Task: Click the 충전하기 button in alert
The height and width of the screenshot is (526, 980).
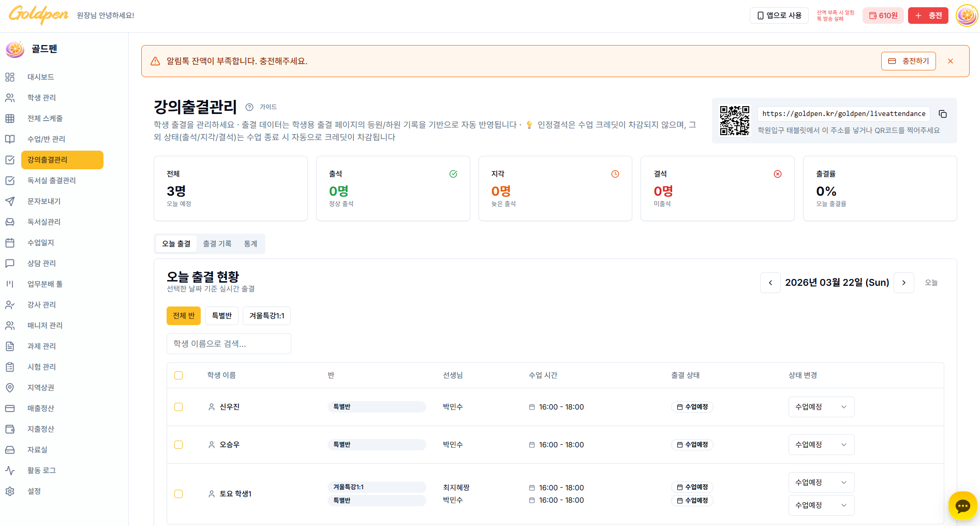Action: coord(909,61)
